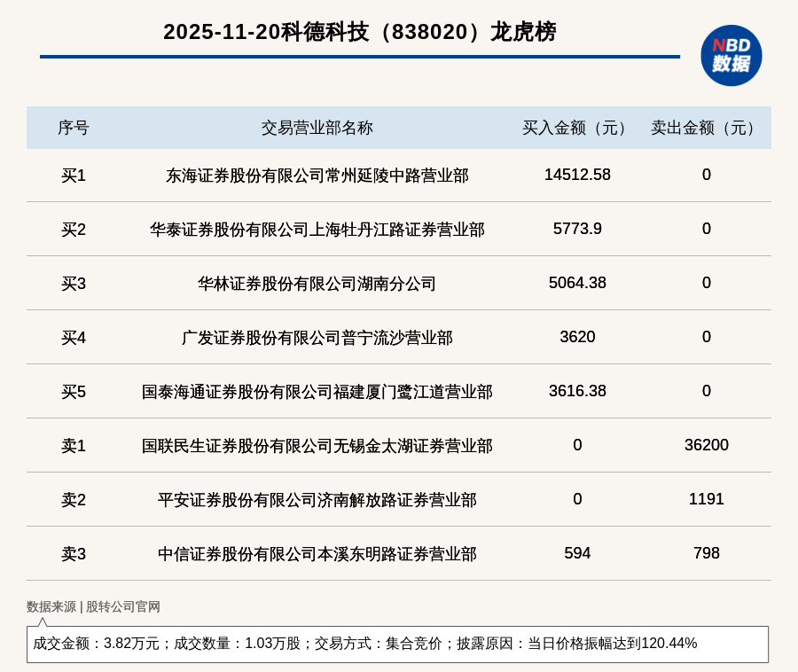Click the 数据来源 股转公司官网 source text
Screen dimensions: 798x672
pyautogui.click(x=93, y=607)
